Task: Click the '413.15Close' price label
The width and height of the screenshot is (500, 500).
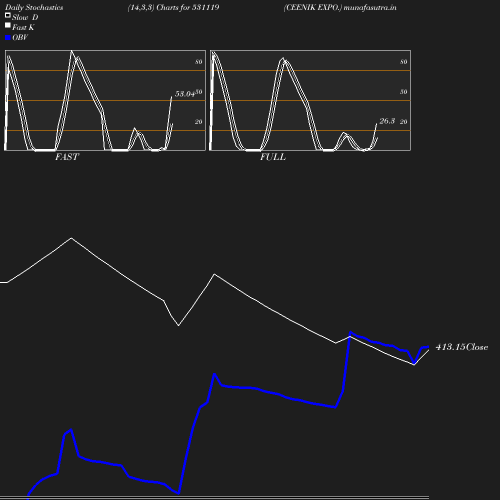Action: click(x=462, y=347)
